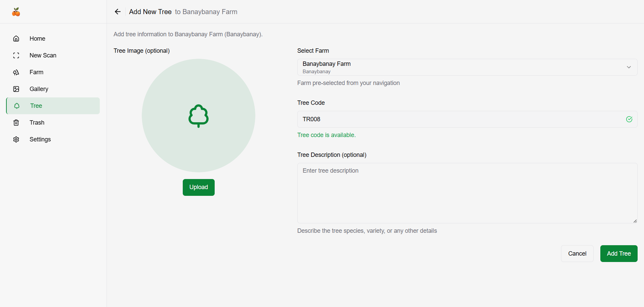Screen dimensions: 644x307
Task: Cancel adding the new tree
Action: (577, 254)
